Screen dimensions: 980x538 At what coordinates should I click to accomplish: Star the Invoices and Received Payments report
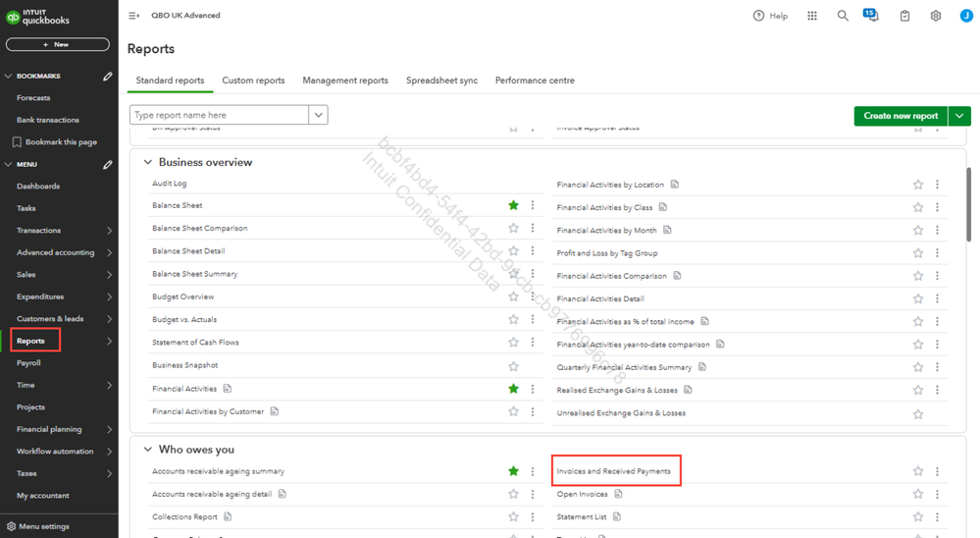click(917, 471)
